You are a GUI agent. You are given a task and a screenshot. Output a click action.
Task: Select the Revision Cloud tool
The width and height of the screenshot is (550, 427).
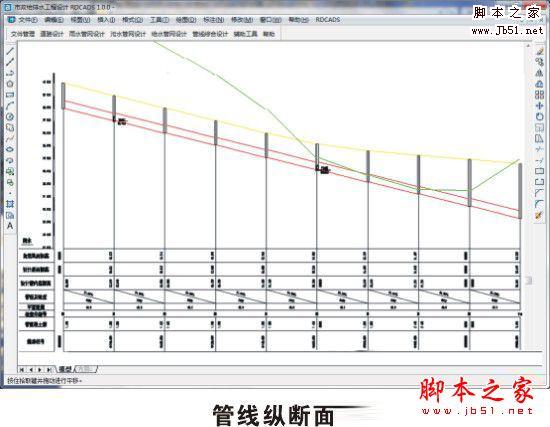(x=10, y=128)
